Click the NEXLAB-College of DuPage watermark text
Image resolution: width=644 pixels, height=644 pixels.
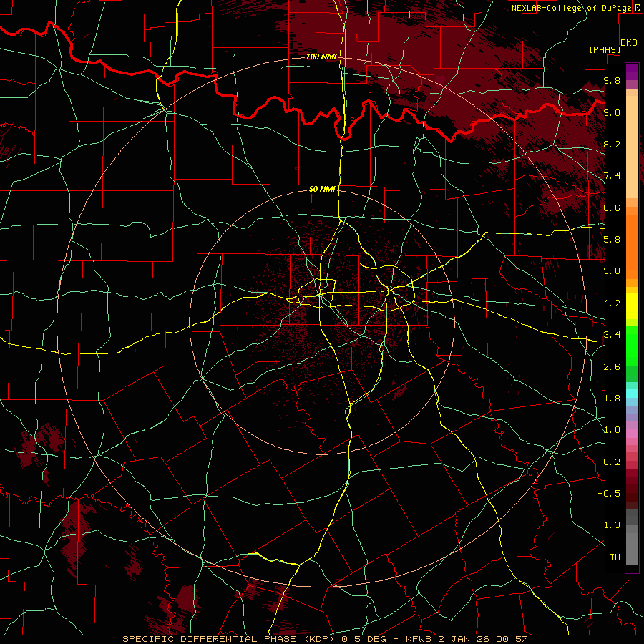572,8
